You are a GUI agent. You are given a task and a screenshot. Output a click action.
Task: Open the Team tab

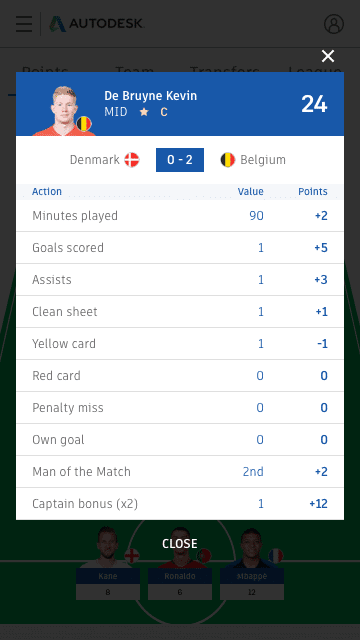click(135, 72)
